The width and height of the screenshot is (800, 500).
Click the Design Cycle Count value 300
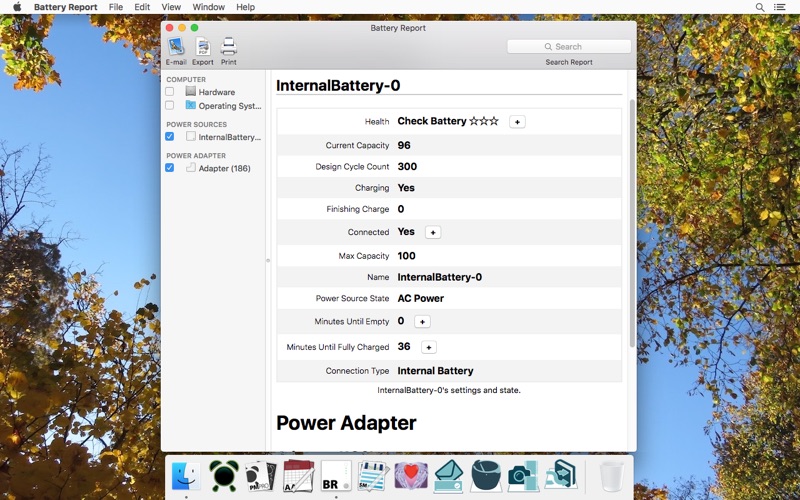(407, 167)
